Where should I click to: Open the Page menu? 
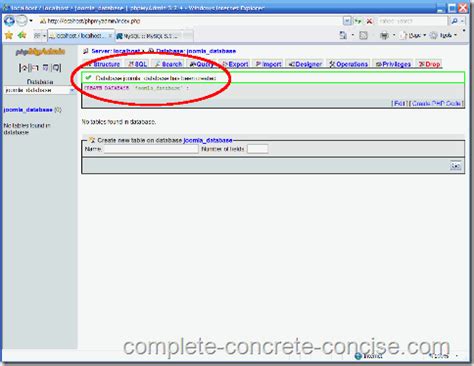(413, 35)
